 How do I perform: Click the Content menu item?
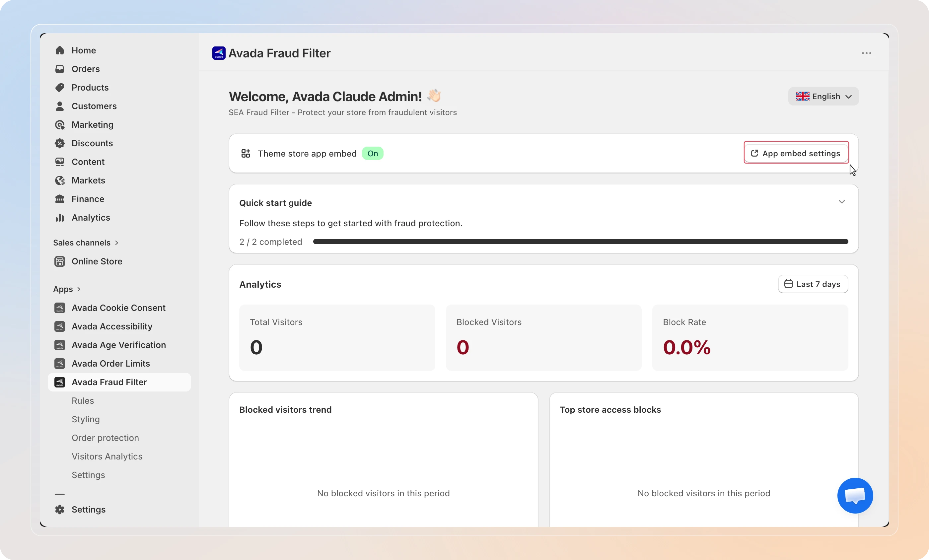tap(119, 162)
